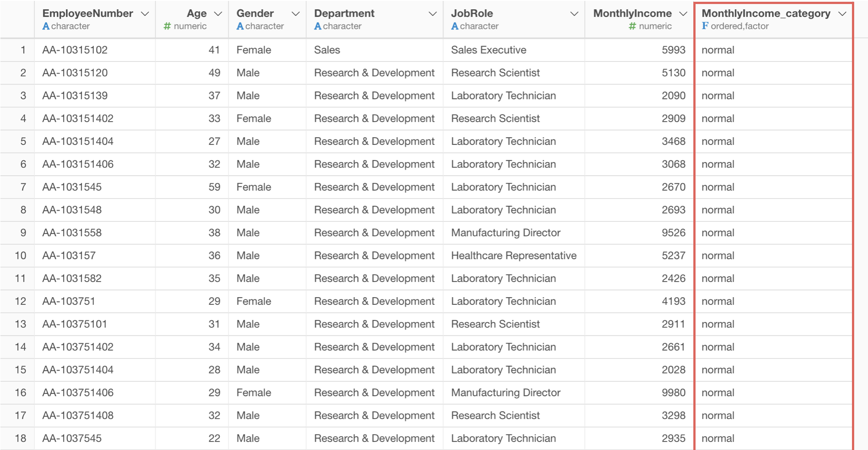This screenshot has height=450, width=868.
Task: Click the character type icon under Gender
Action: click(x=240, y=26)
